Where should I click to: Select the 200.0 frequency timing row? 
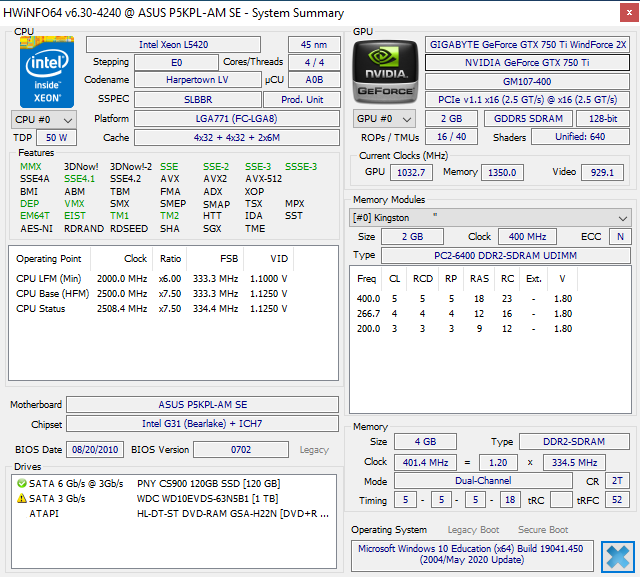[x=464, y=329]
